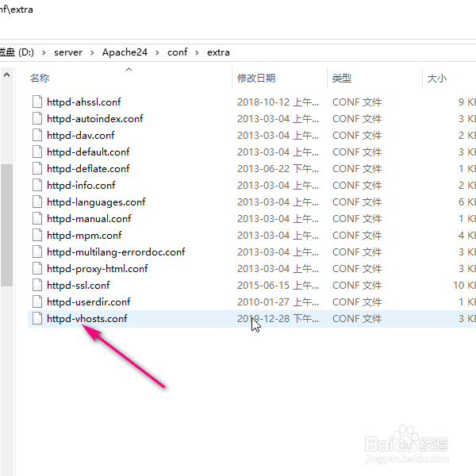Click the httpd-manual.conf file icon
The image size is (476, 476).
[x=37, y=219]
